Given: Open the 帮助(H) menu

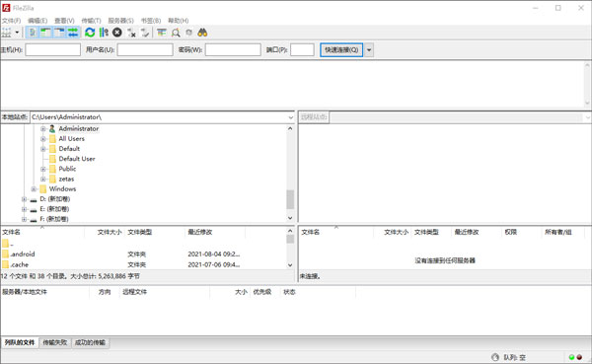Looking at the screenshot, I should click(x=178, y=21).
